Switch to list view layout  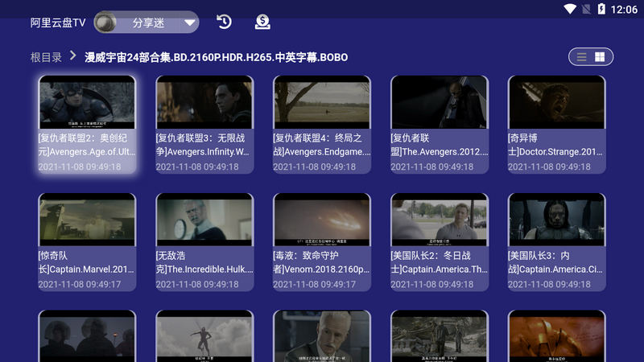(x=581, y=57)
